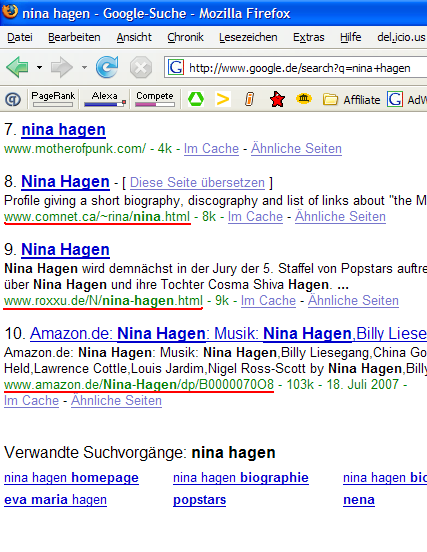Click the www.roxxu.de/N/nina-hagen.html URL text
Screen dimensions: 427x552
(x=103, y=301)
